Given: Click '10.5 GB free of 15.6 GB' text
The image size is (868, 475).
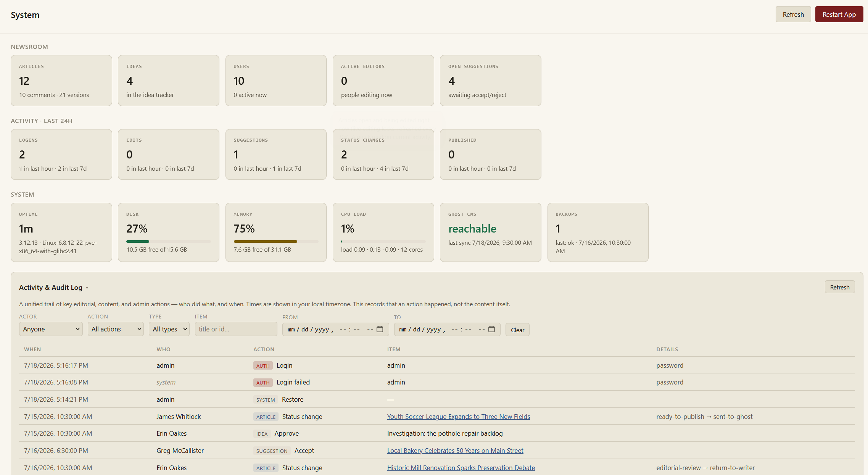Looking at the screenshot, I should click(x=157, y=250).
